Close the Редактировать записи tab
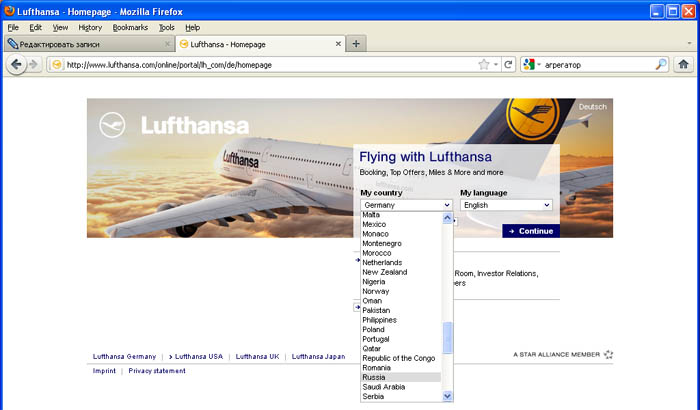The width and height of the screenshot is (700, 410). click(167, 44)
